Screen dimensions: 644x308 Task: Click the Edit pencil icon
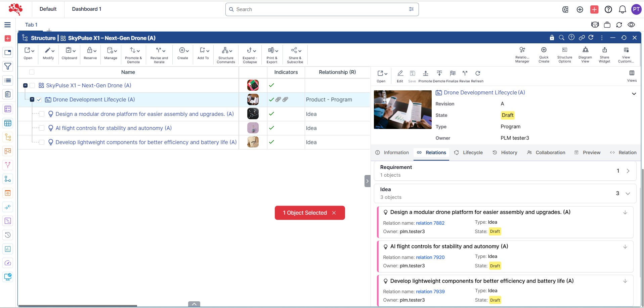coord(400,74)
